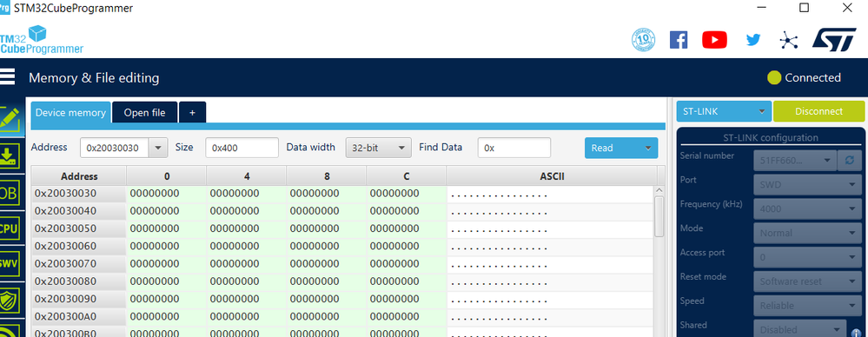Open the Data width 32-bit dropdown

pos(379,148)
